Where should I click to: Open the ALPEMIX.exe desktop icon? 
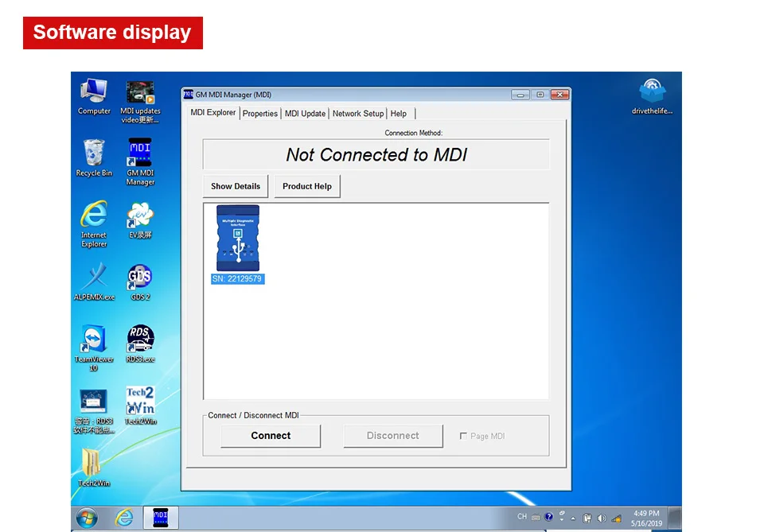pos(94,282)
